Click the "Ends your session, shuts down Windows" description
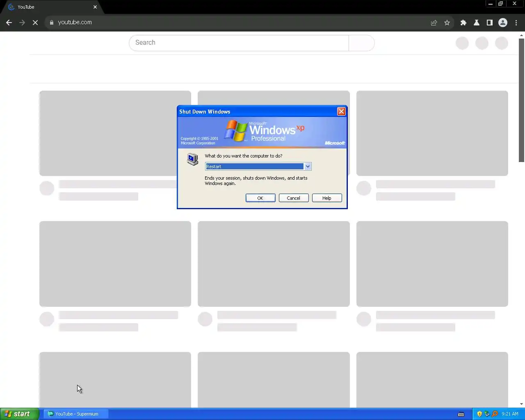Screen dimensions: 525x420 [x=256, y=181]
